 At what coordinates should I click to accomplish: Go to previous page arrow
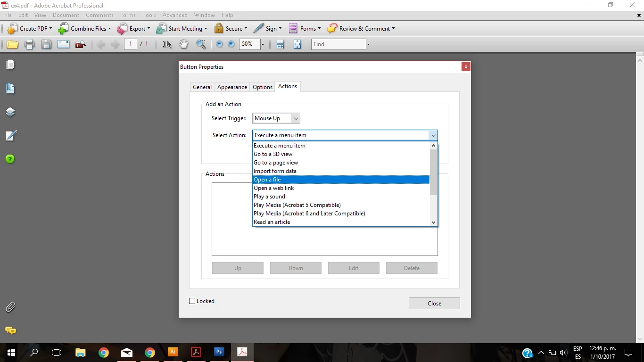pos(100,44)
